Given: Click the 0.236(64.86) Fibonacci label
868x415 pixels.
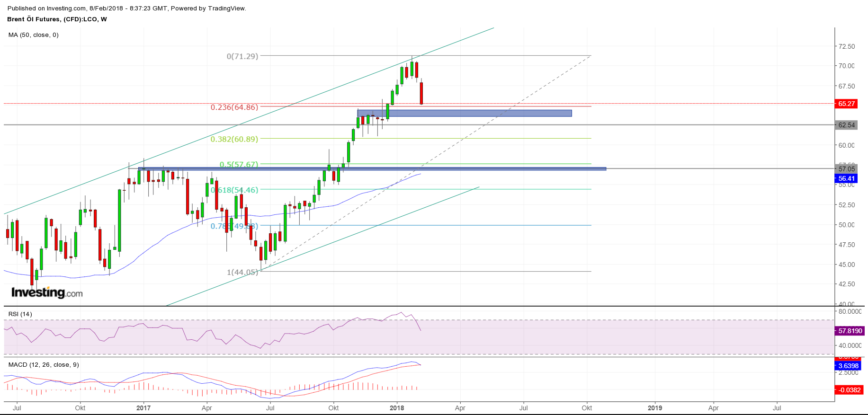Looking at the screenshot, I should coord(234,107).
